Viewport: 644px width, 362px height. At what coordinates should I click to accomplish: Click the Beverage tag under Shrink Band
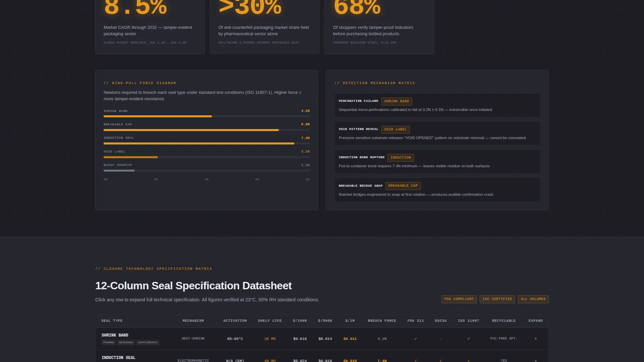click(126, 343)
